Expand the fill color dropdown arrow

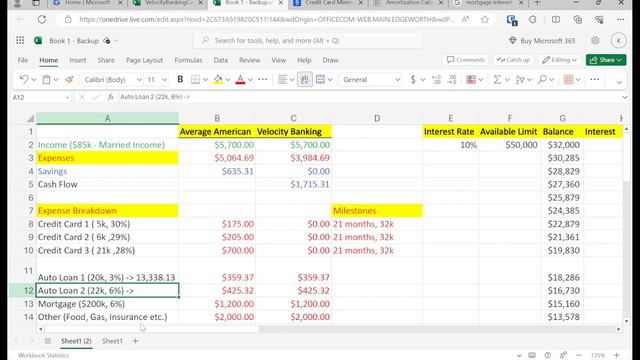click(x=228, y=80)
